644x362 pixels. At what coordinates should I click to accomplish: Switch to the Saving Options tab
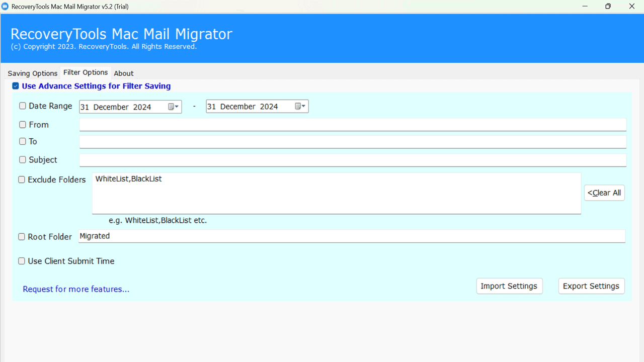click(33, 73)
